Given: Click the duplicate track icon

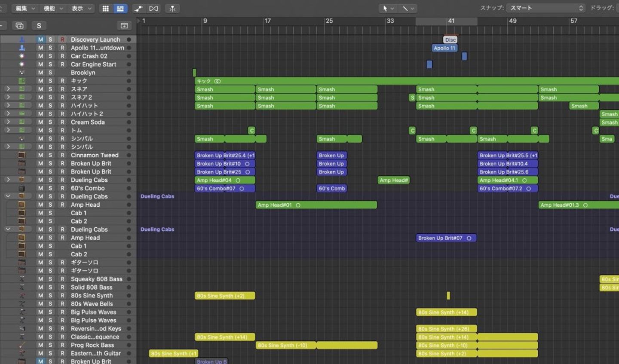Looking at the screenshot, I should point(19,26).
